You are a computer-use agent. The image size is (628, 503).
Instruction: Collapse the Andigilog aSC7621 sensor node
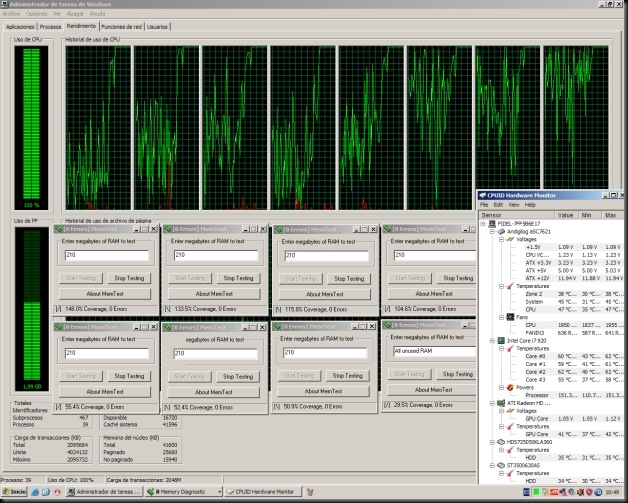click(x=493, y=232)
